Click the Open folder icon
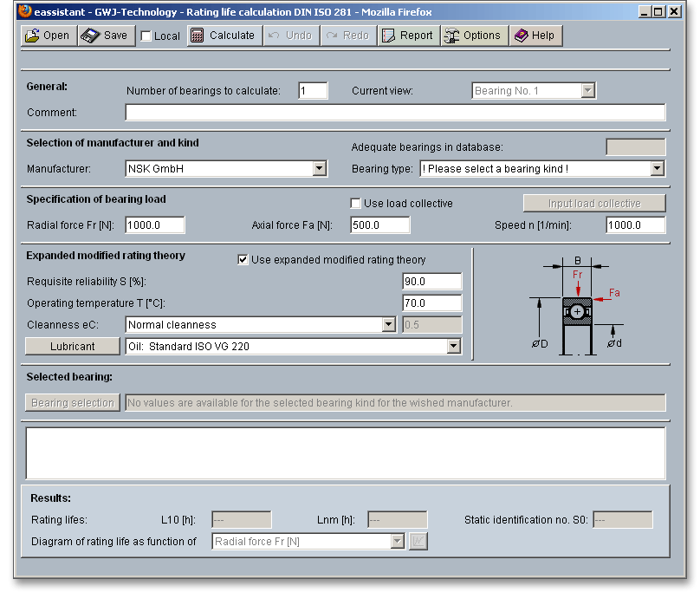 tap(32, 36)
